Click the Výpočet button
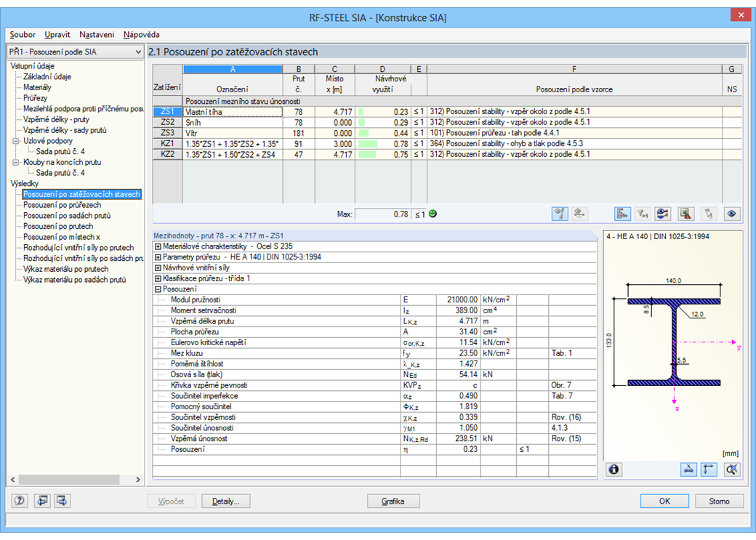This screenshot has width=756, height=540. 171,501
